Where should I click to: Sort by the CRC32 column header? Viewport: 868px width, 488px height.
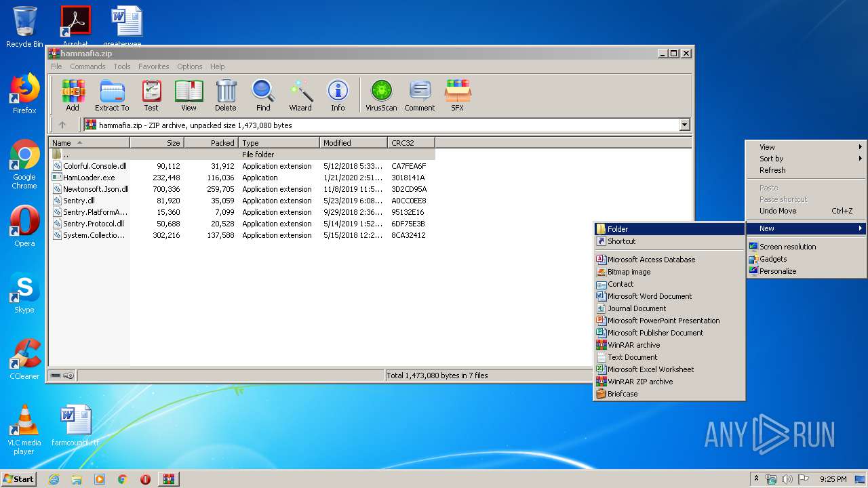(411, 143)
